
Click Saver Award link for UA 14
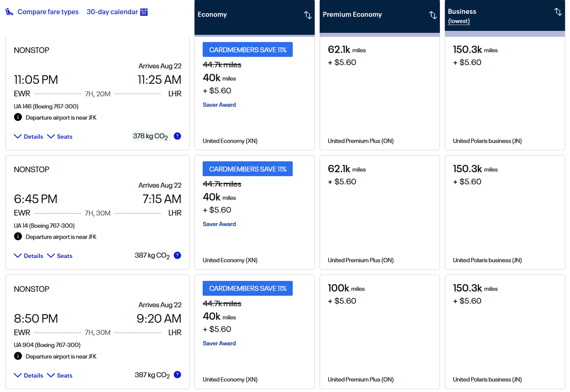(x=219, y=224)
